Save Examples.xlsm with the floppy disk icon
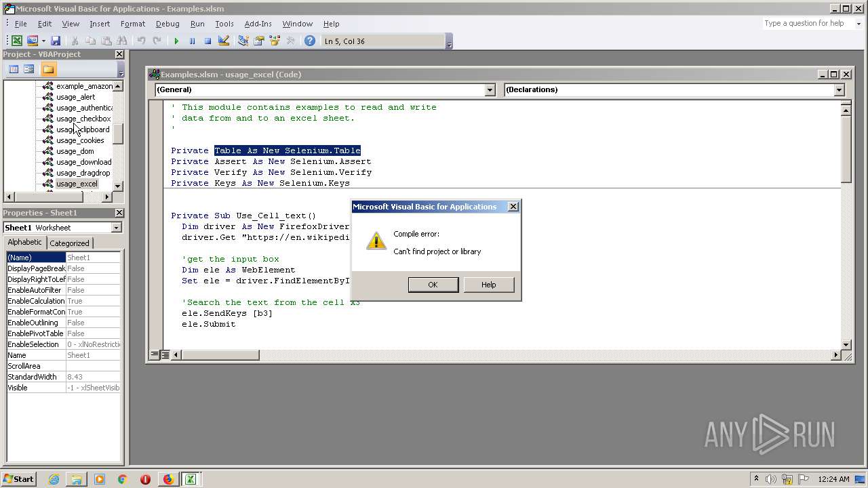Viewport: 868px width, 488px height. (56, 41)
